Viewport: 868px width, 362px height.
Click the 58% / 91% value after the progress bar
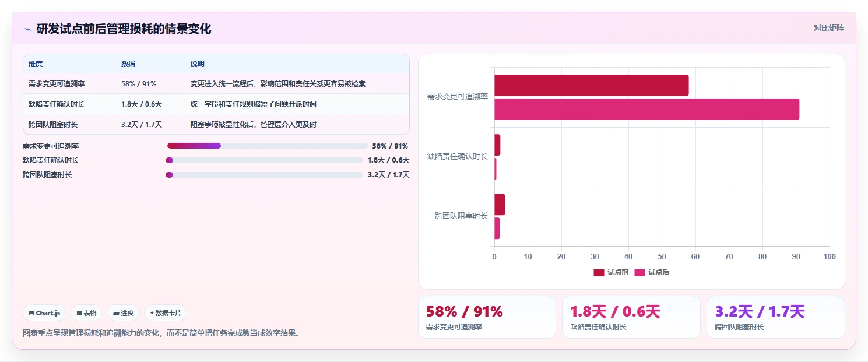click(390, 146)
